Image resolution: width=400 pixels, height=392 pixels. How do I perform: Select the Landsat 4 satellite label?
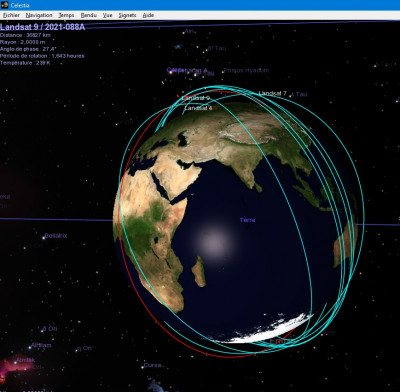pos(198,108)
